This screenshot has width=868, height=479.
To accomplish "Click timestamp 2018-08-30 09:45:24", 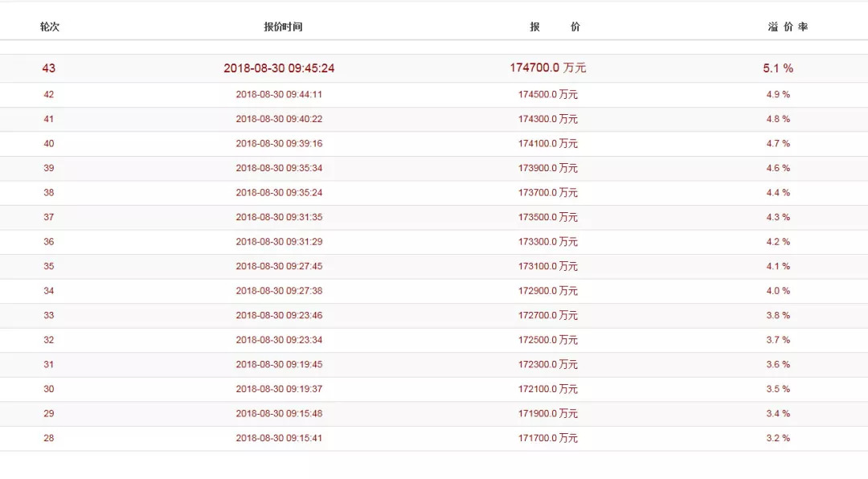I will (279, 68).
